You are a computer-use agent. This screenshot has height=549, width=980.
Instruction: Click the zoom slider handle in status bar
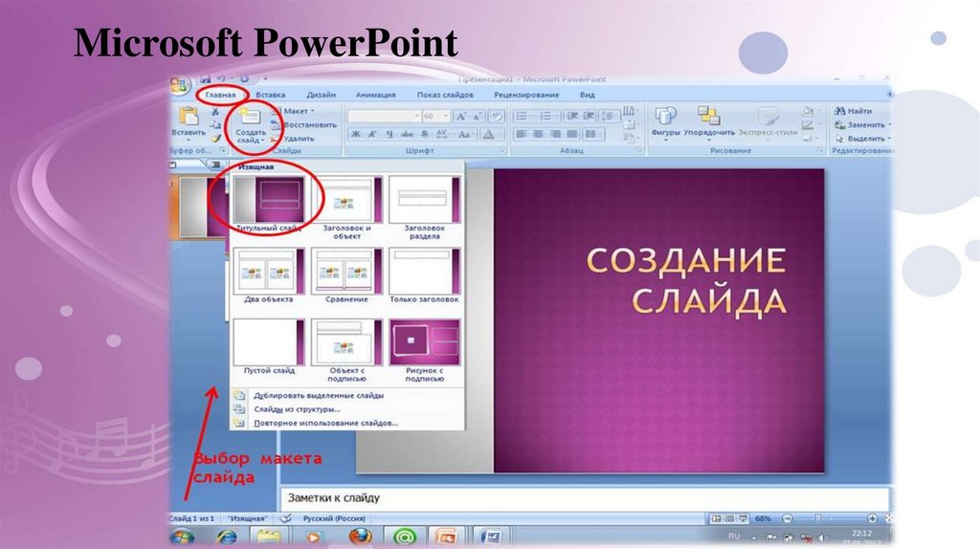817,519
